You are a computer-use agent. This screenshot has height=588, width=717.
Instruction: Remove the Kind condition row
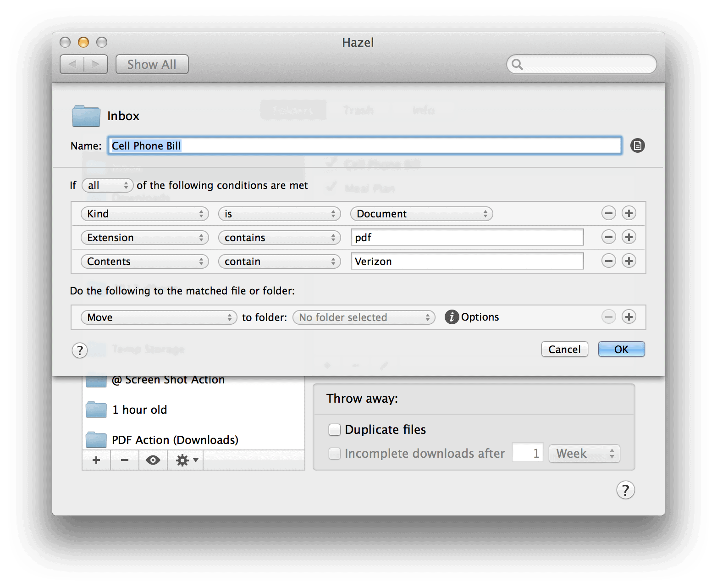pos(608,213)
